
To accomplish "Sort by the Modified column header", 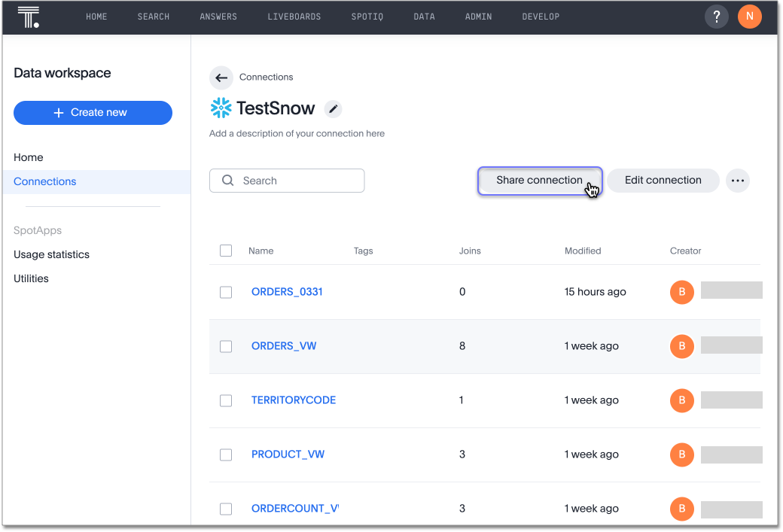I will pyautogui.click(x=583, y=251).
